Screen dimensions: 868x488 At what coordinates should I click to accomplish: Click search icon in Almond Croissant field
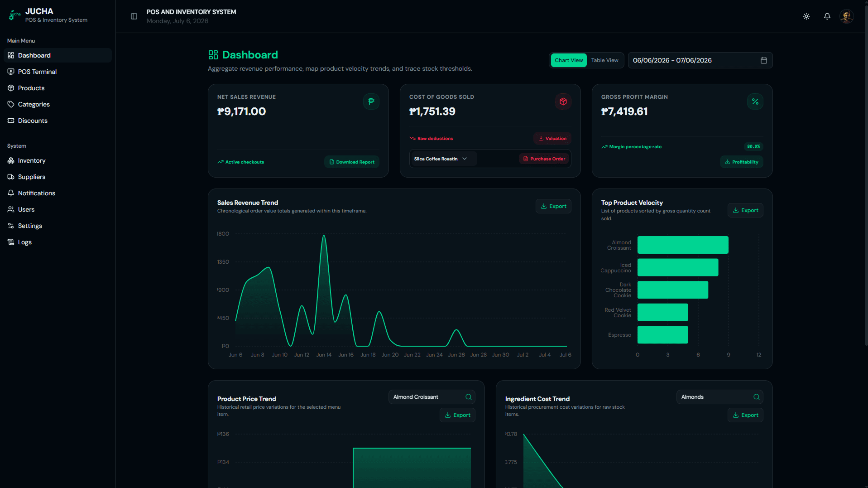point(469,397)
